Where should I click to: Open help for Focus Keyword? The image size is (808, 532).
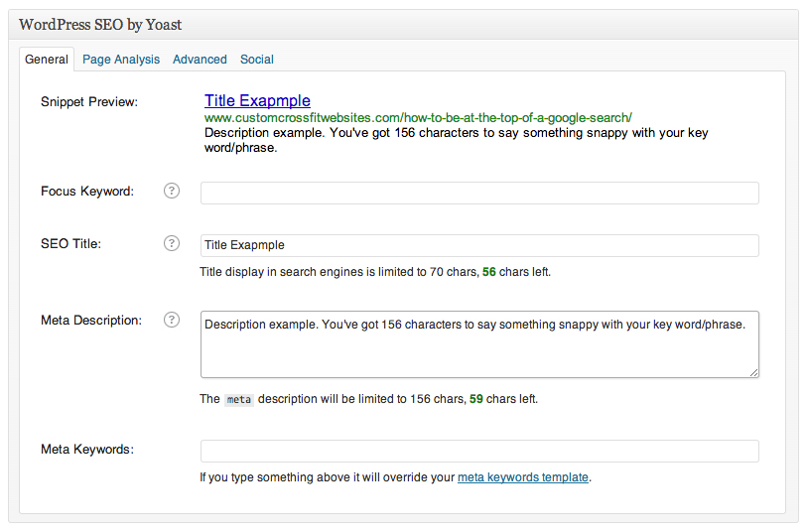(x=172, y=192)
